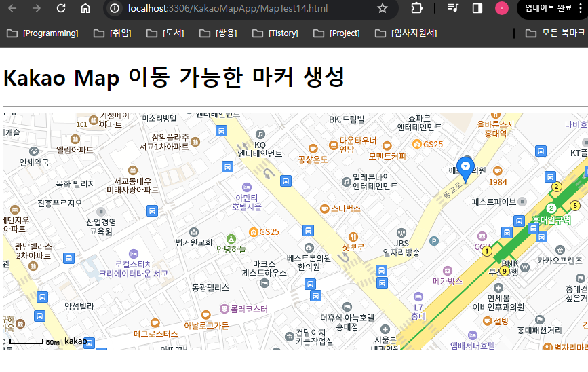Click subway exit 2 yellow marker

coord(557,187)
